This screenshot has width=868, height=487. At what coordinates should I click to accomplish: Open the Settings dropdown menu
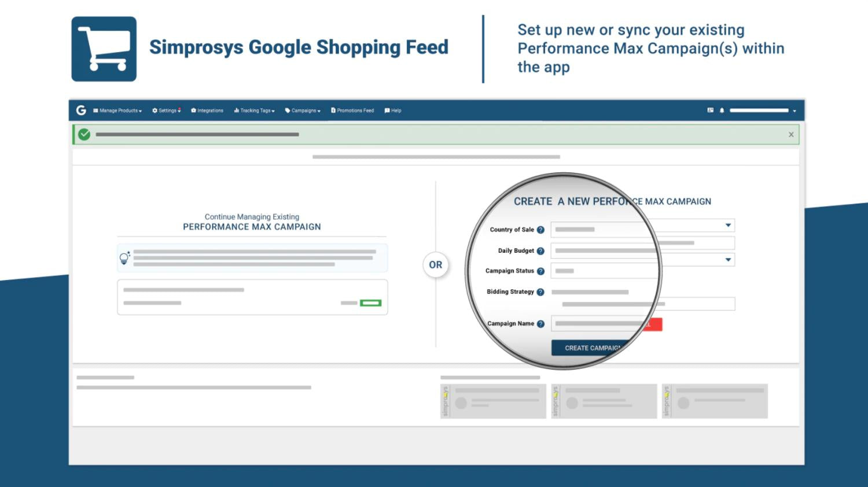[x=167, y=110]
